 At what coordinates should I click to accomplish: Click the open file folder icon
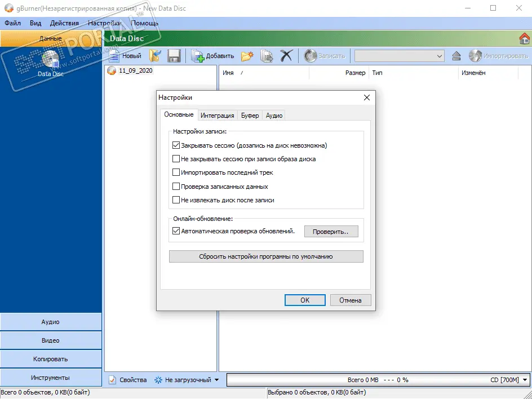[155, 56]
